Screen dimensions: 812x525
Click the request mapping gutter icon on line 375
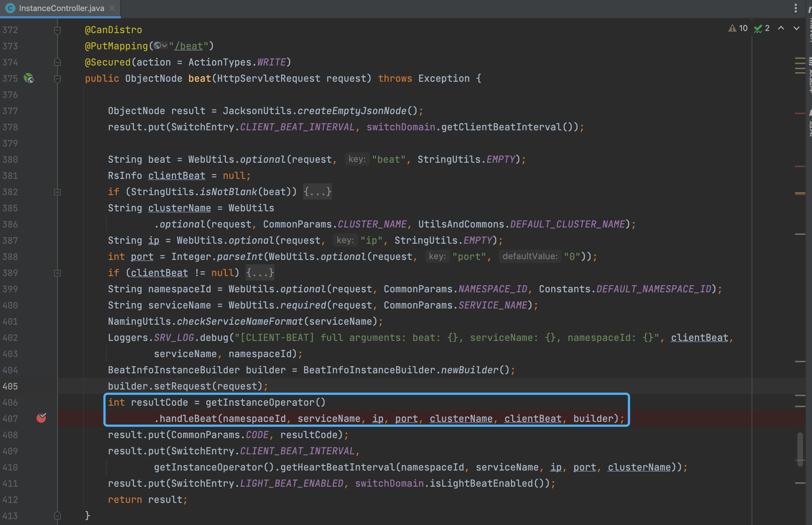[x=29, y=78]
